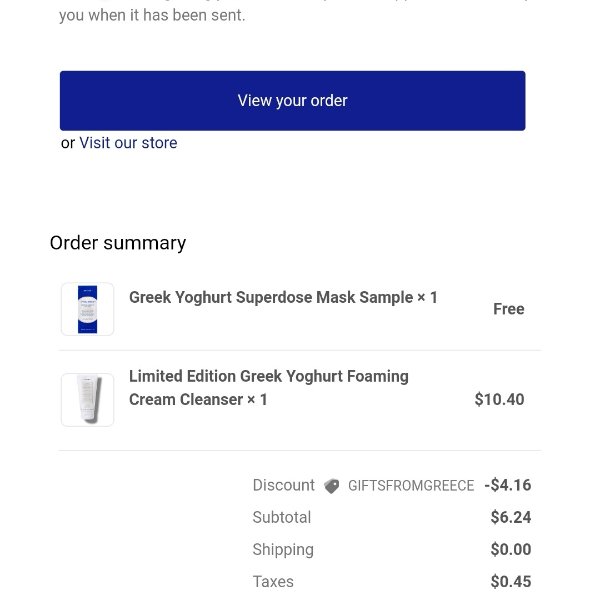Click the Limited Edition Greek Yoghurt Foaming Cream Cleanser title

(269, 388)
